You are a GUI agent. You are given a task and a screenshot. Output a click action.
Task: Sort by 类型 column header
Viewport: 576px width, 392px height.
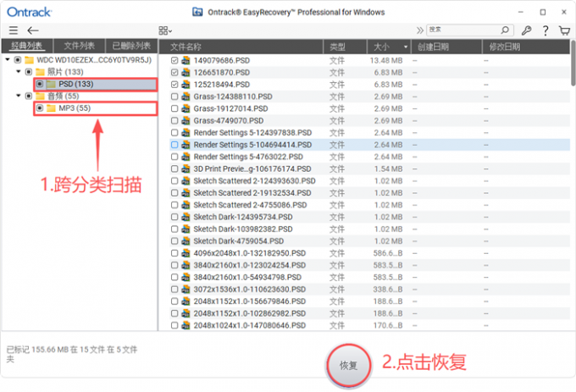pyautogui.click(x=345, y=47)
